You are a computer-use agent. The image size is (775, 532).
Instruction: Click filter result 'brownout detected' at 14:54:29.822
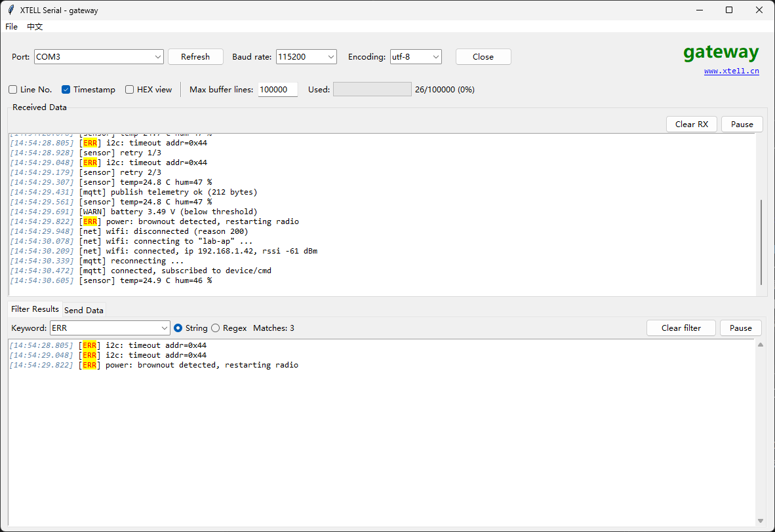[153, 365]
